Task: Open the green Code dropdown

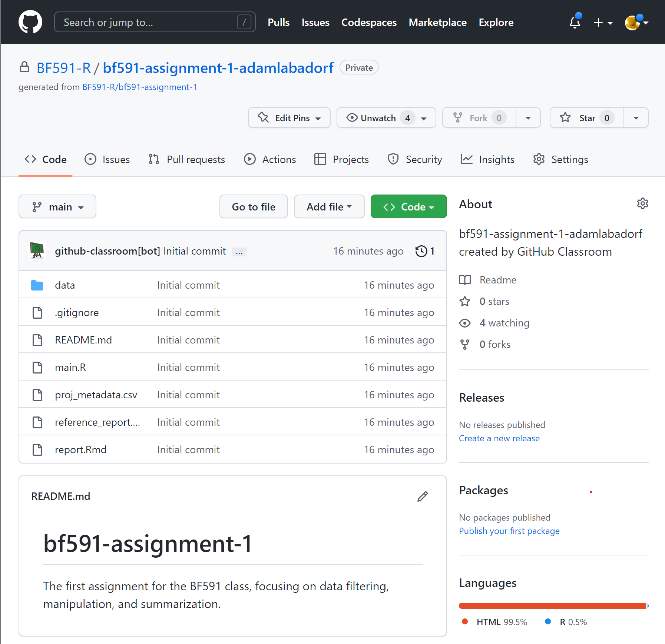Action: [408, 207]
